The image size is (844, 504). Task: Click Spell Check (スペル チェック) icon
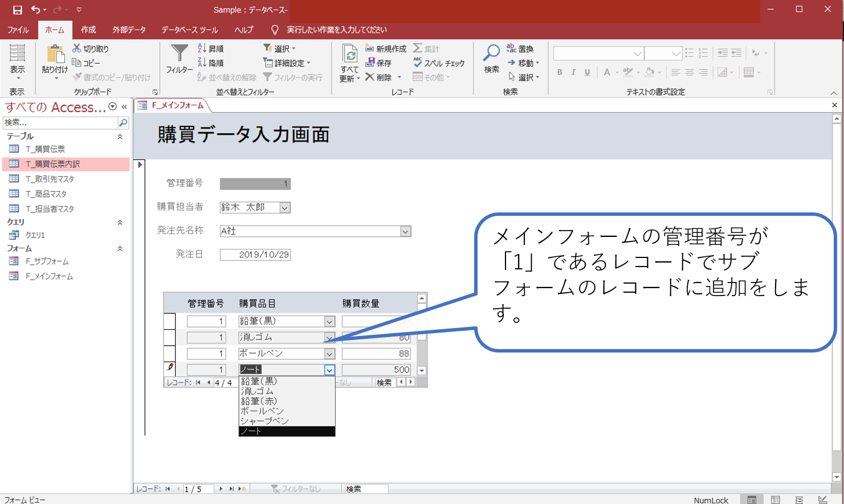coord(418,63)
